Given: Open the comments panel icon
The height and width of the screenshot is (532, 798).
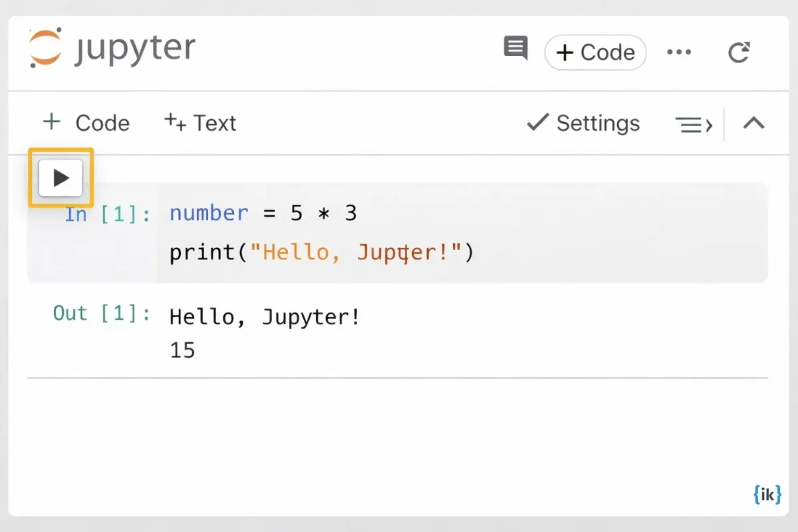Looking at the screenshot, I should pyautogui.click(x=515, y=48).
